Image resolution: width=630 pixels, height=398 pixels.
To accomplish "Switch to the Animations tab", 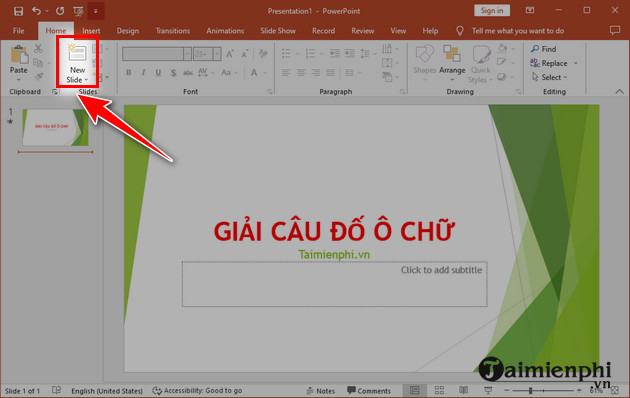I will [x=225, y=31].
